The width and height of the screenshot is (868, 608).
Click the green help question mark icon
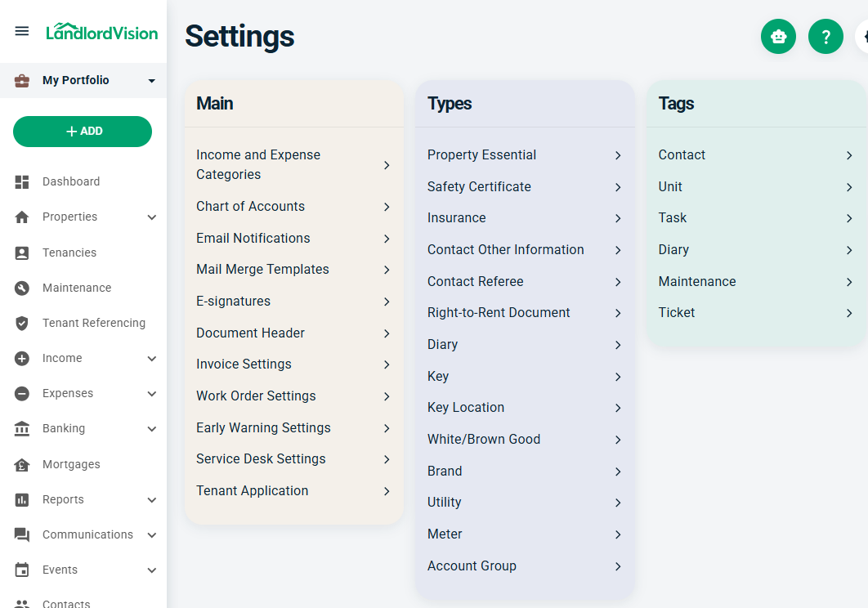tap(825, 37)
